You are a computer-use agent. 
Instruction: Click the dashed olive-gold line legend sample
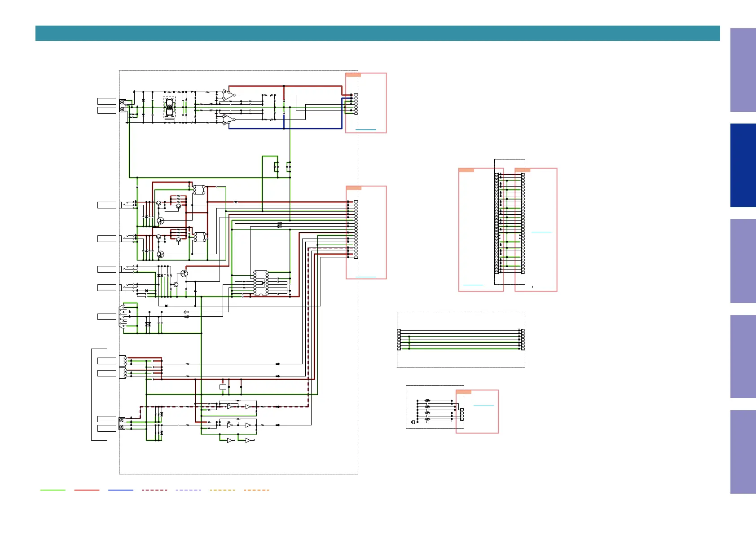pyautogui.click(x=222, y=490)
